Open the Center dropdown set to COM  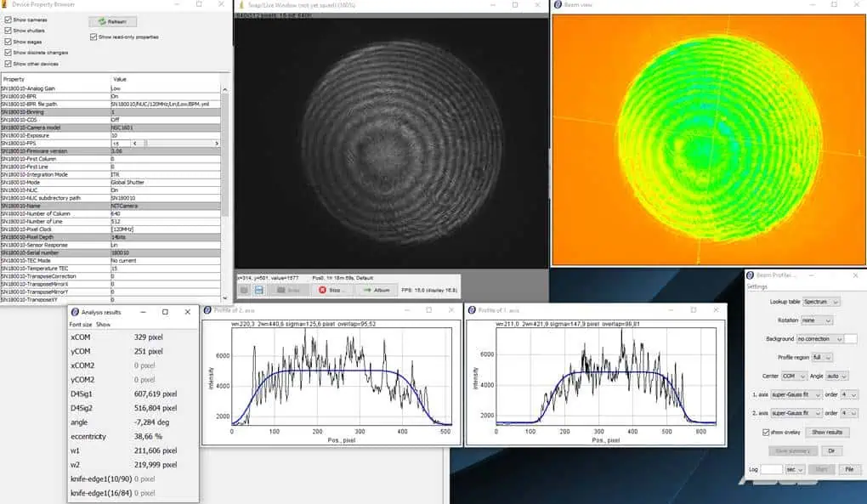793,376
